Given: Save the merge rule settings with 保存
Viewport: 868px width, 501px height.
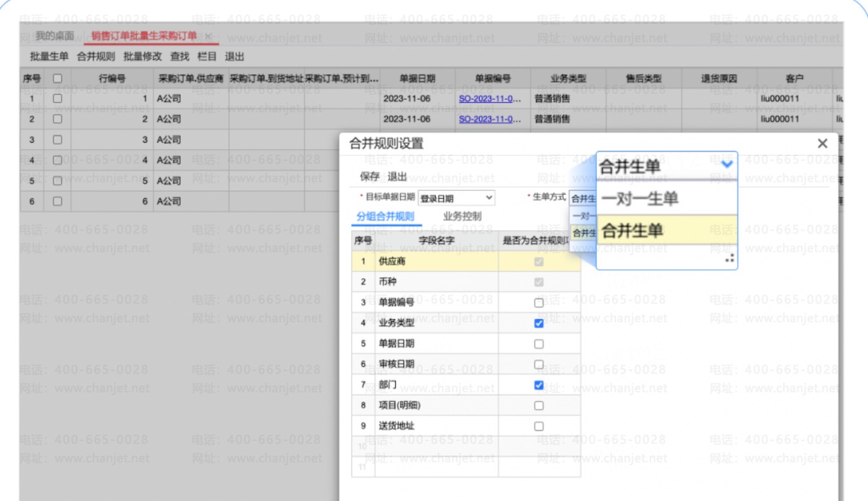Looking at the screenshot, I should point(370,176).
